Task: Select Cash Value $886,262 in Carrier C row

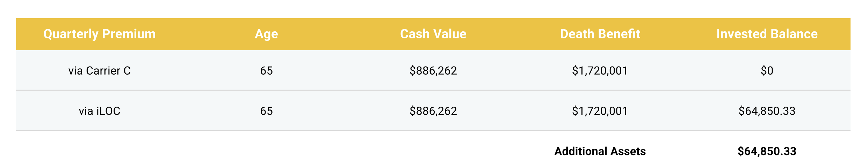Action: [433, 71]
